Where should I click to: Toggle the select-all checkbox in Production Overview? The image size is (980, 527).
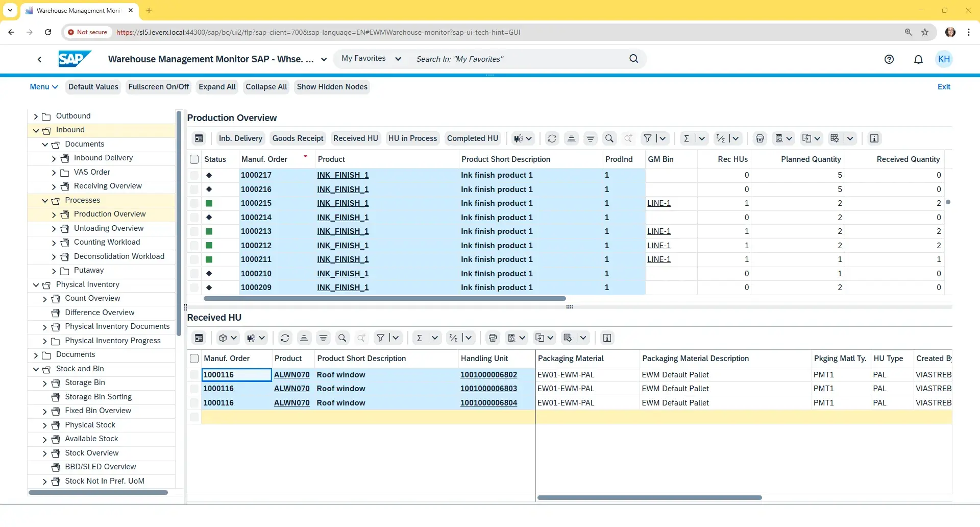pyautogui.click(x=194, y=159)
